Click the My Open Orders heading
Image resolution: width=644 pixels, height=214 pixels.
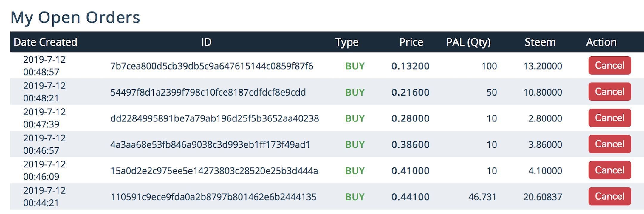pos(75,17)
